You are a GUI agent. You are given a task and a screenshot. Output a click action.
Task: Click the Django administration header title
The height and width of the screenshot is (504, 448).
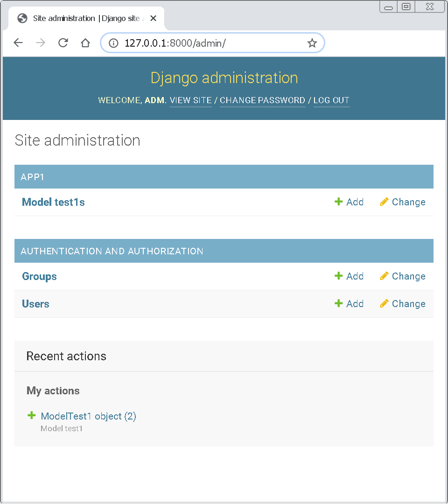click(224, 78)
